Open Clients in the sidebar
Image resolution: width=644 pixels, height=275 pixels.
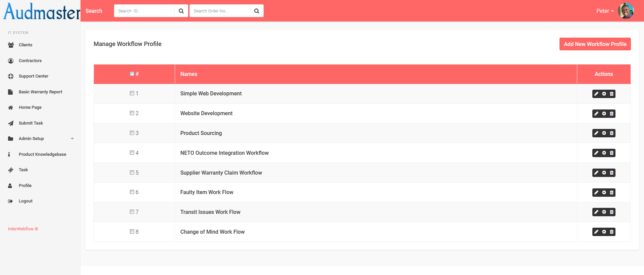point(25,45)
